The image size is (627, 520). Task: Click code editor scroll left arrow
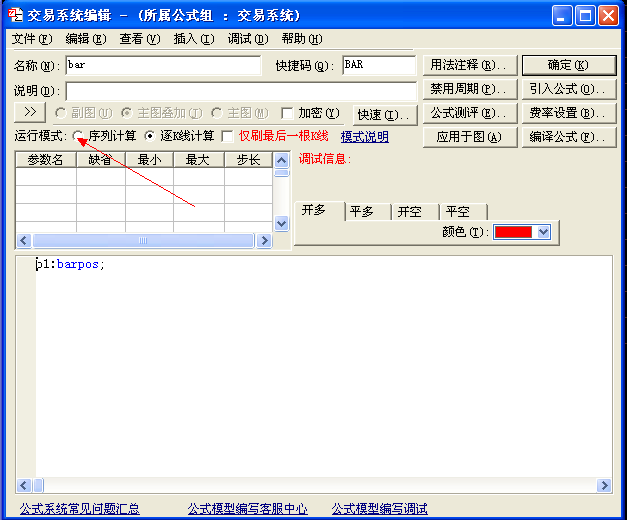(24, 486)
